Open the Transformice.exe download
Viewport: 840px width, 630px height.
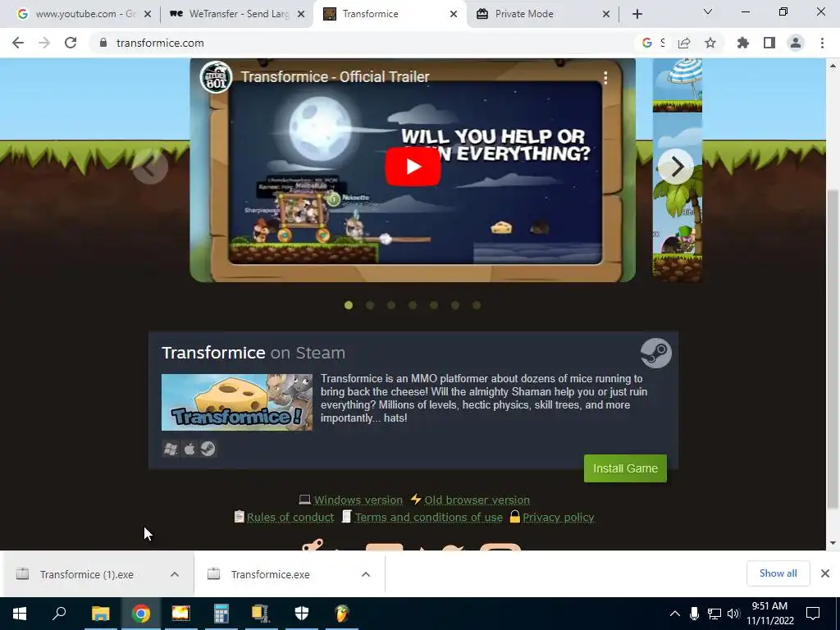(270, 574)
